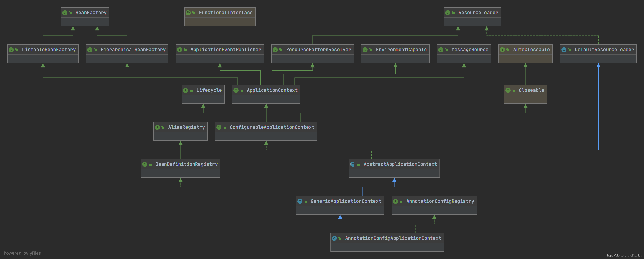Select the AnnotationConfigRegistry node label
Screen dimensions: 644x259
[440, 201]
